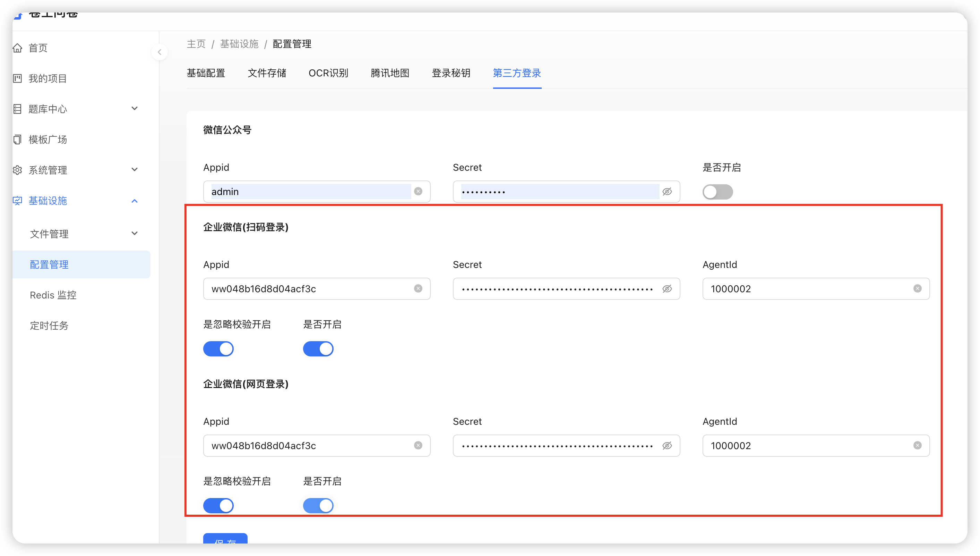Image resolution: width=980 pixels, height=556 pixels.
Task: Enable the 微信公众号 是否开启 switch
Action: tap(717, 192)
